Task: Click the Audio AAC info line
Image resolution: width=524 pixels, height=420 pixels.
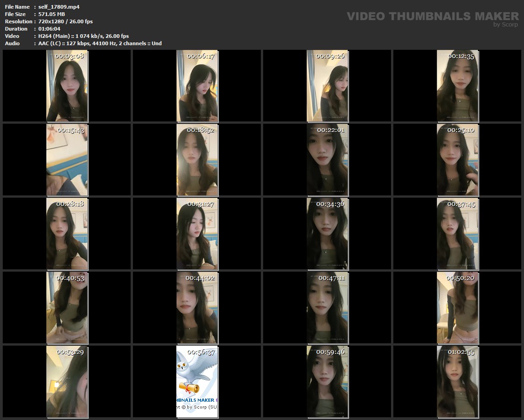Action: click(100, 43)
